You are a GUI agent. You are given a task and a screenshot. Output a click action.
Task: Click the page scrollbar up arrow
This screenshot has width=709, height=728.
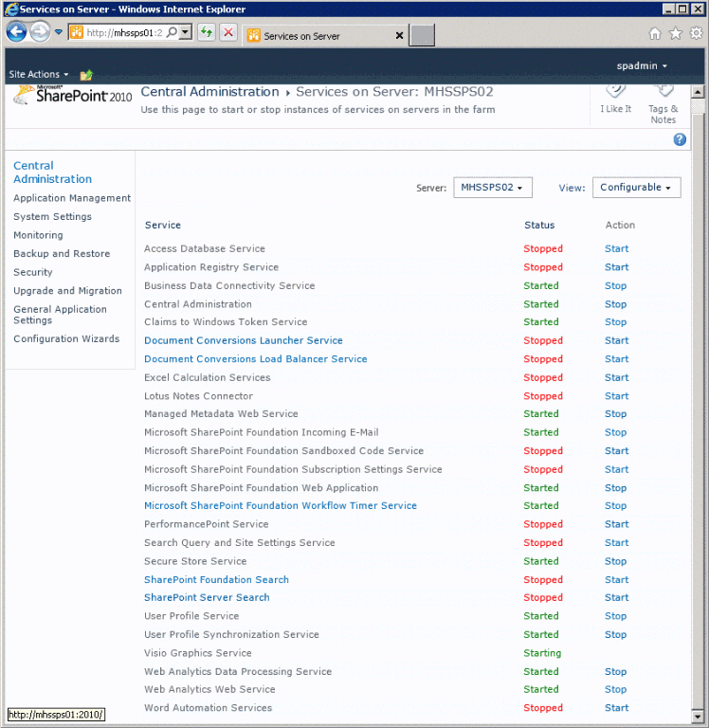698,92
